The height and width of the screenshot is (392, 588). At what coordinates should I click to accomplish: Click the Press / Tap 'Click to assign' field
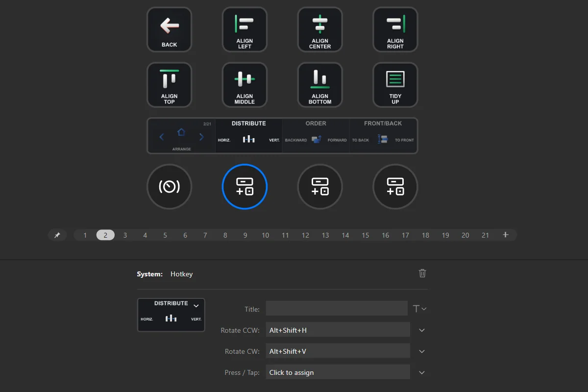pos(338,372)
